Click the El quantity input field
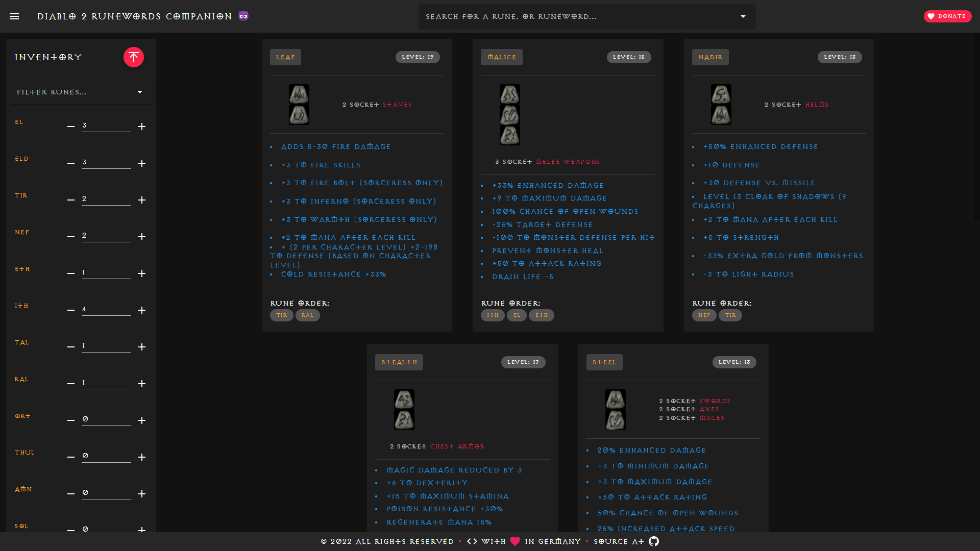Screen dimensions: 980x551 (106, 126)
